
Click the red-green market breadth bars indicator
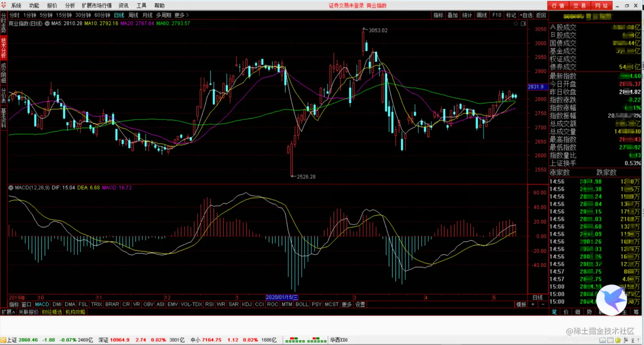click(305, 340)
